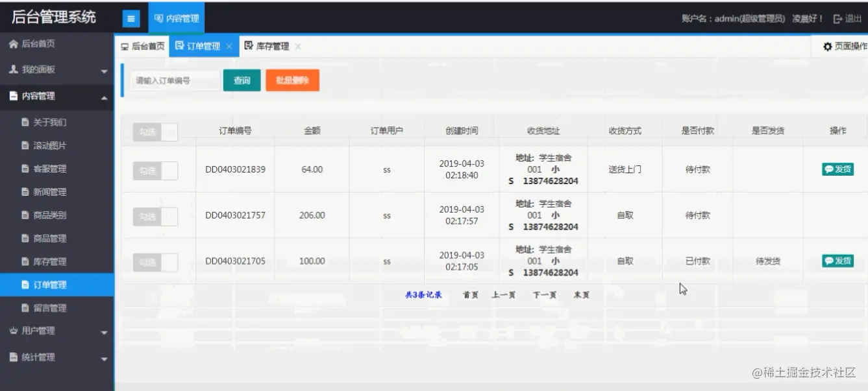The image size is (868, 391).
Task: Click order number DD0403021705
Action: [235, 261]
